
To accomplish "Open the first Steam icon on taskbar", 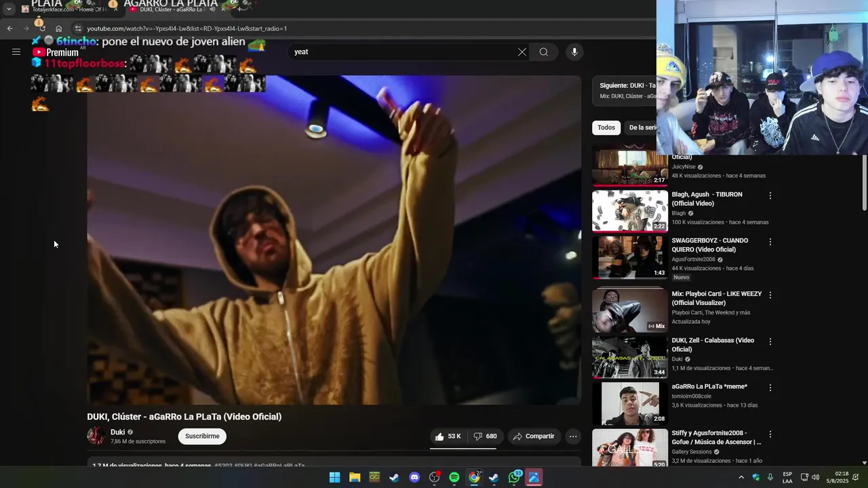I will point(394,477).
